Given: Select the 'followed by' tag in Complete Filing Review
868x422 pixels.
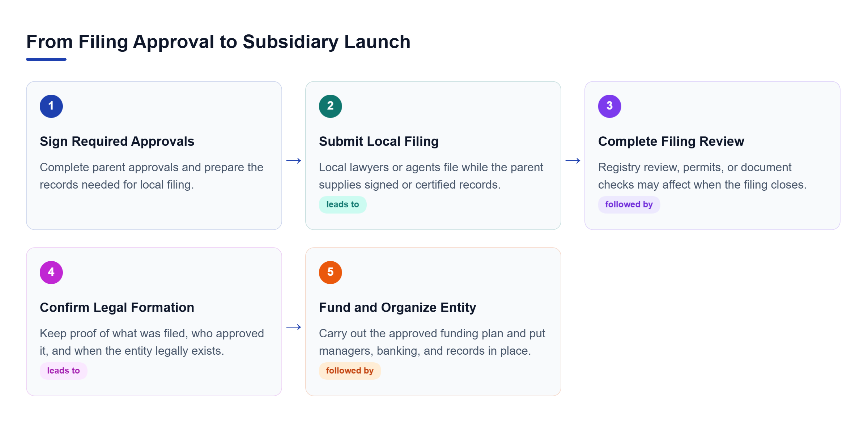Looking at the screenshot, I should [x=629, y=205].
